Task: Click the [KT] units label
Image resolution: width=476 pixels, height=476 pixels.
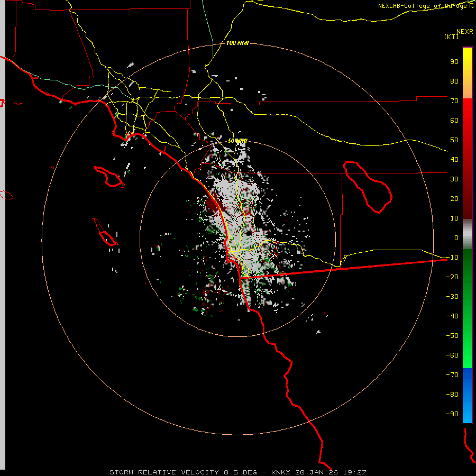Action: [452, 36]
